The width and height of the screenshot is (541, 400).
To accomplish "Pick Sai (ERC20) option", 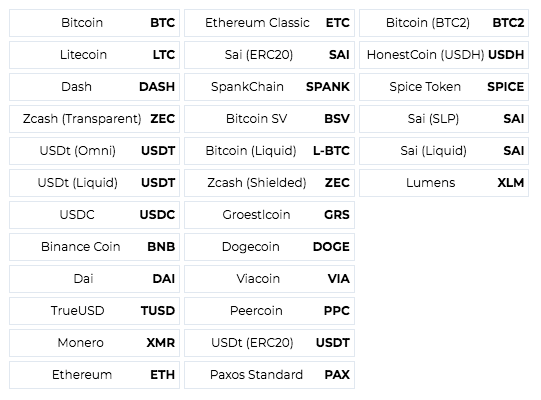I will [x=269, y=55].
